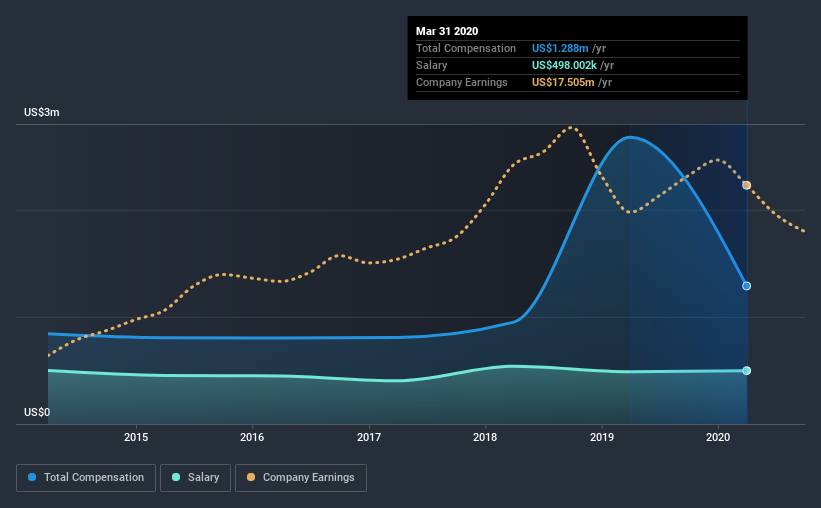Click the teal Salary data point marker
The image size is (821, 508).
[747, 371]
